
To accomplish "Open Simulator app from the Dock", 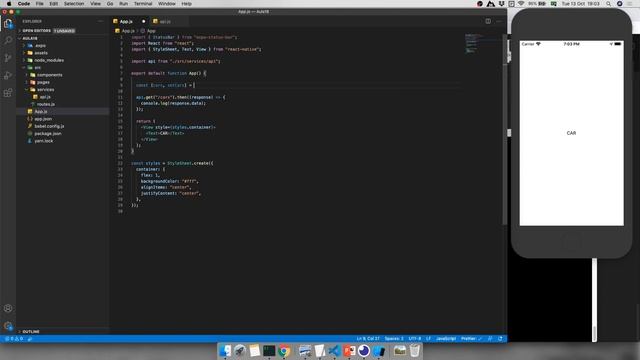I will 379,351.
